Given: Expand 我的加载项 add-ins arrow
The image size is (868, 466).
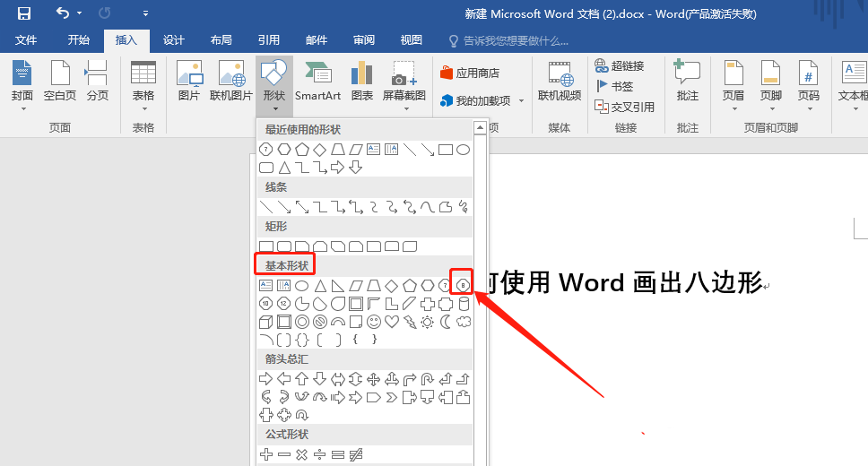Looking at the screenshot, I should point(522,100).
